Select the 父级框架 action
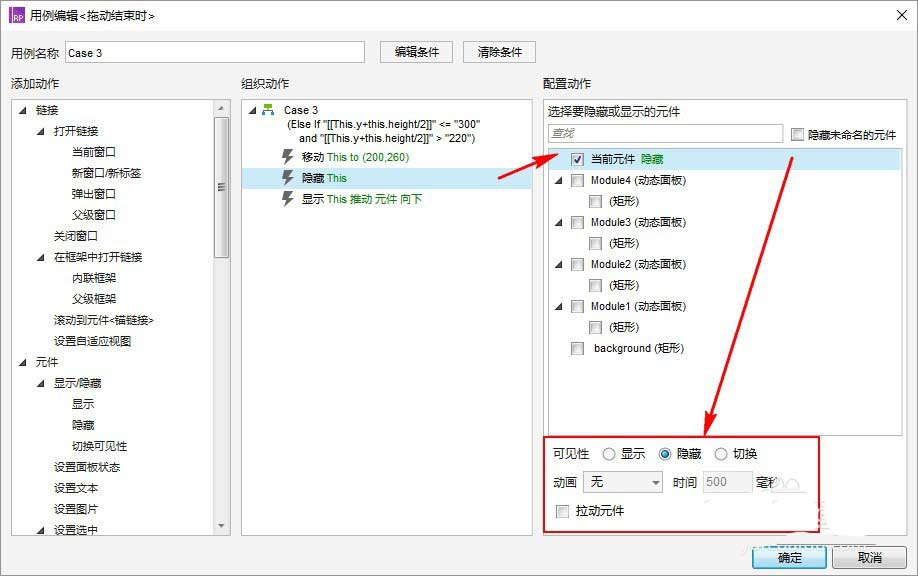 coord(94,299)
